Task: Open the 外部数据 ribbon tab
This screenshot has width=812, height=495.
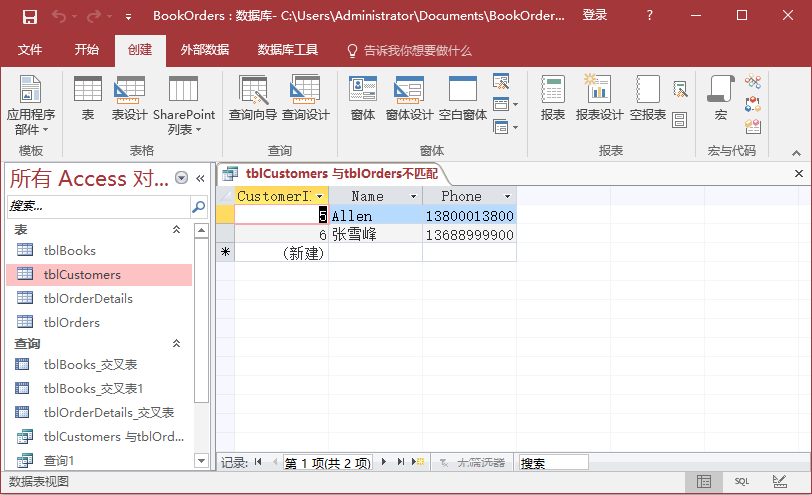Action: [x=204, y=50]
